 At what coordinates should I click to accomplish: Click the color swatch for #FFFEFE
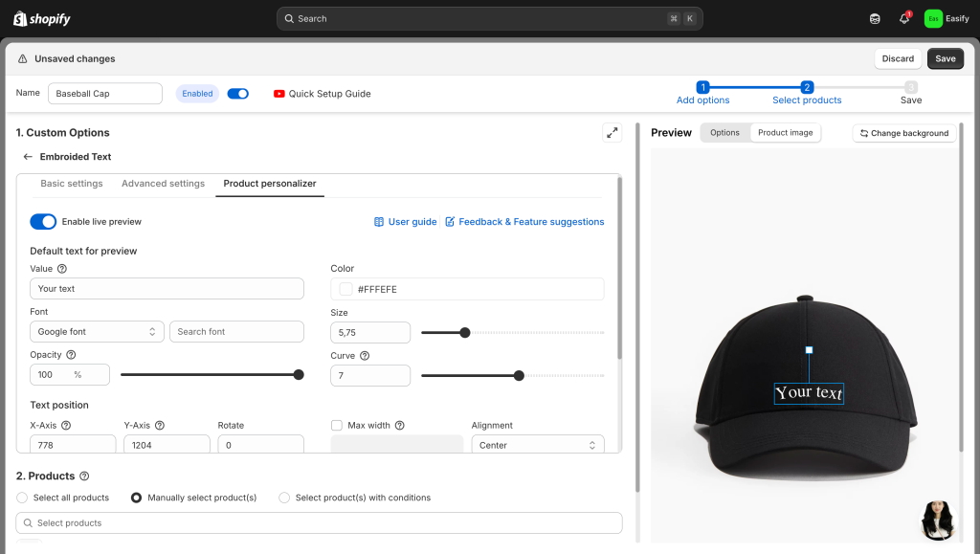click(345, 289)
